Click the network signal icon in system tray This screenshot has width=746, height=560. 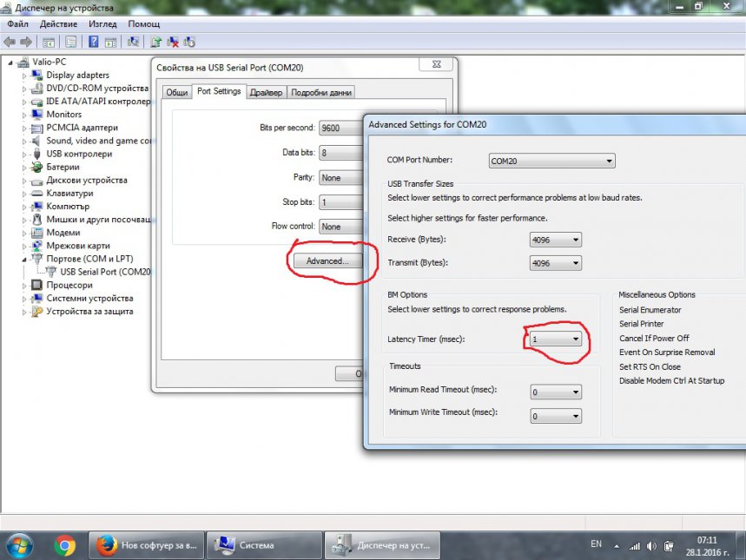(x=635, y=546)
